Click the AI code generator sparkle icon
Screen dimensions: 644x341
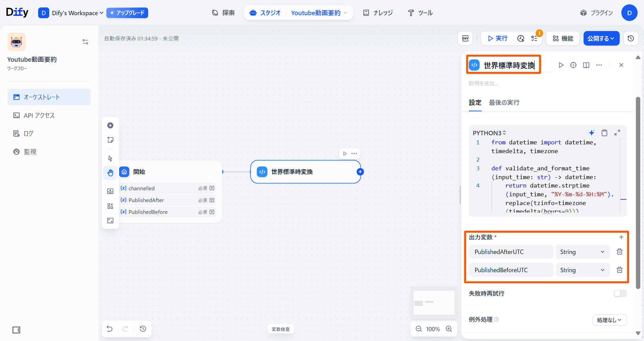(591, 133)
